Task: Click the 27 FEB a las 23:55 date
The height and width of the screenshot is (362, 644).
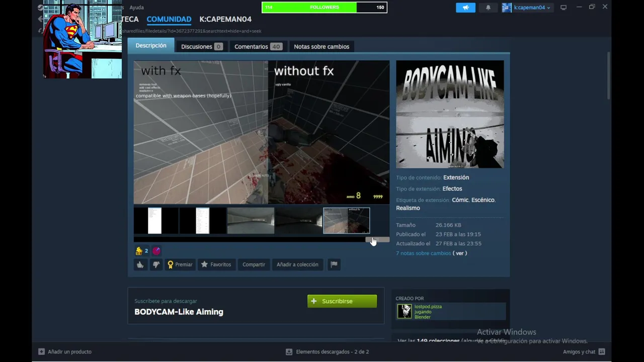Action: [458, 244]
